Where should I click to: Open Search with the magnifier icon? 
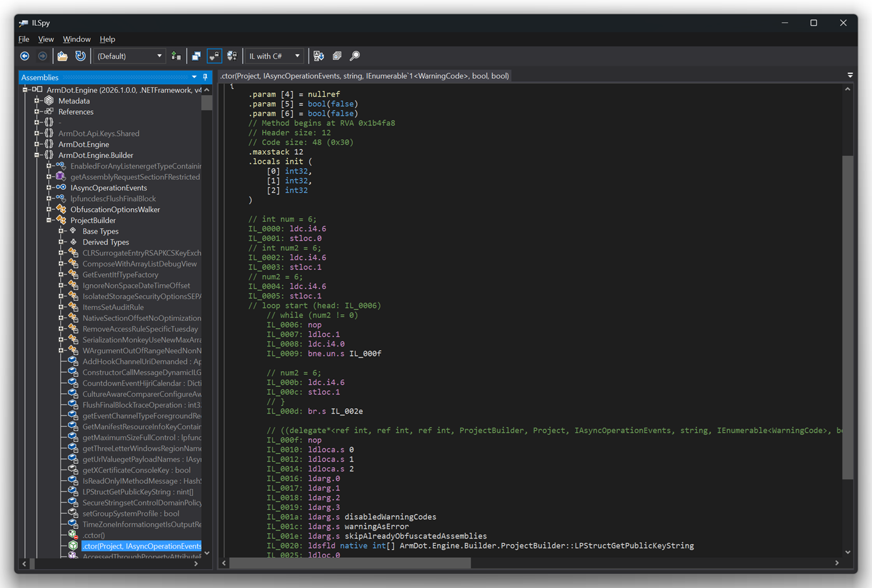(355, 56)
